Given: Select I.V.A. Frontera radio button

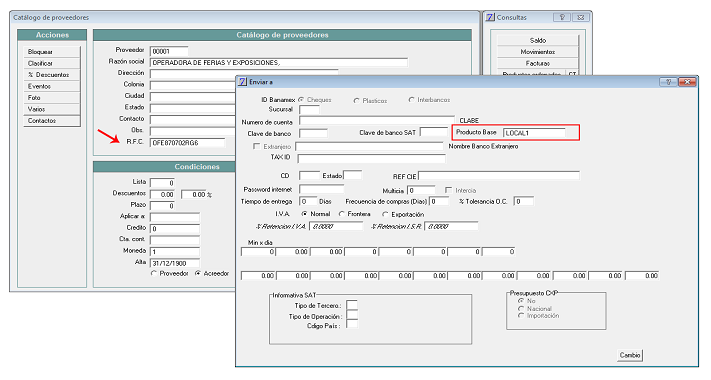Looking at the screenshot, I should (x=341, y=214).
